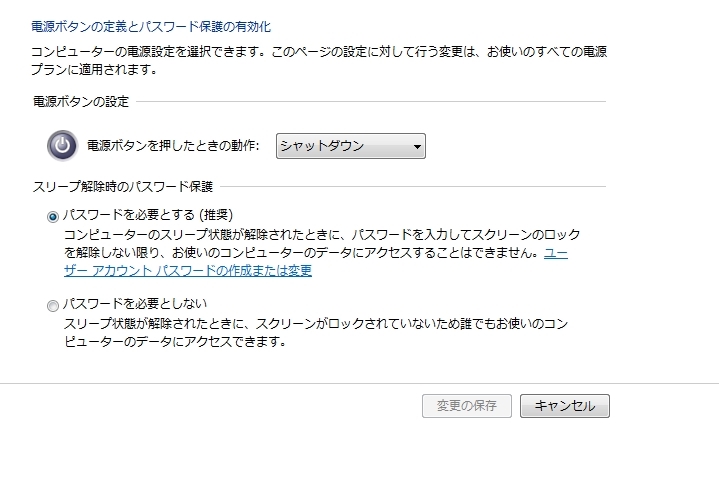
Task: Select the シャットダウン text in the combo box
Action: [322, 146]
